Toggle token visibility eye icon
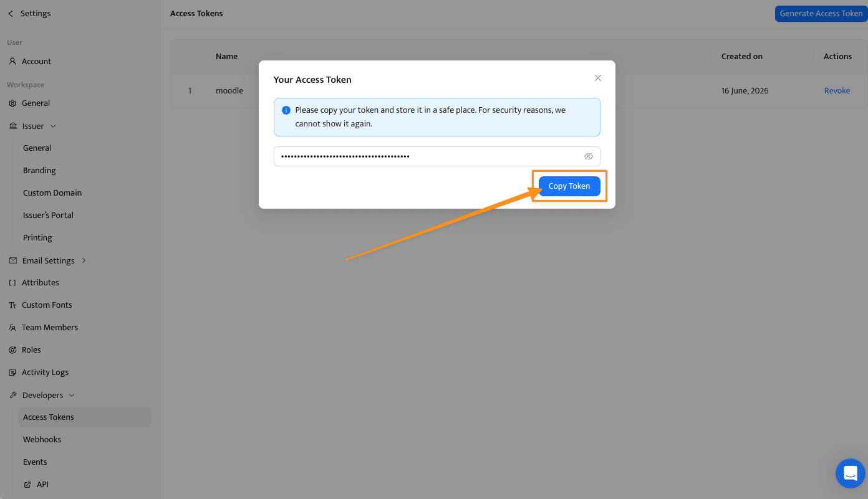 tap(588, 156)
